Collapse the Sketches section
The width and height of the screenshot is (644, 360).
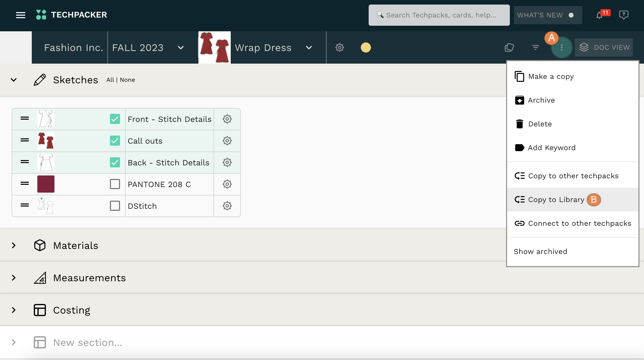click(x=14, y=80)
